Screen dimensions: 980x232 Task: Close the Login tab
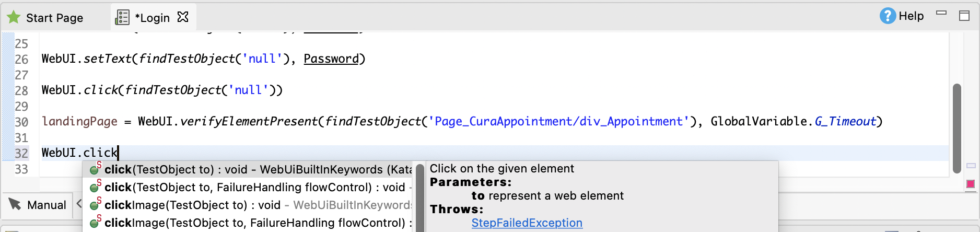pyautogui.click(x=183, y=17)
